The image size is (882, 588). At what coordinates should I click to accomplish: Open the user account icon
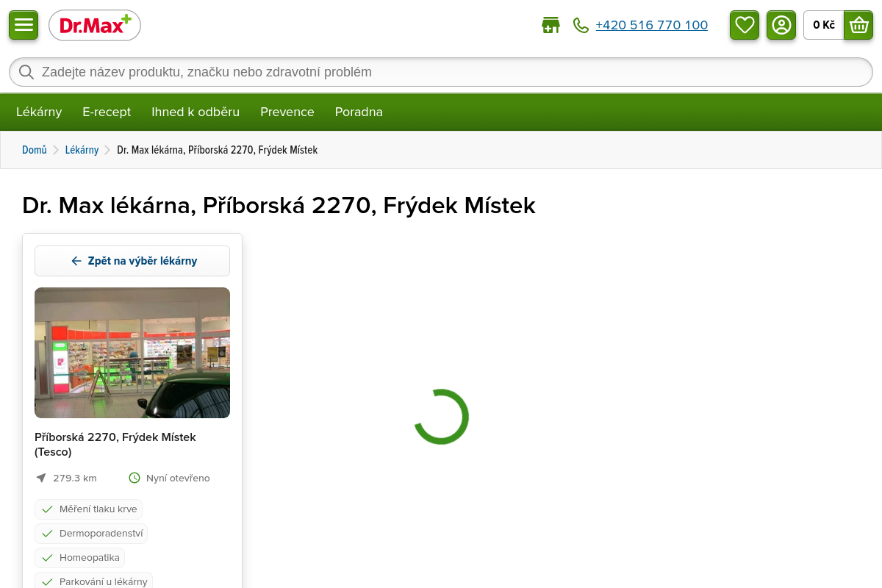click(x=781, y=25)
